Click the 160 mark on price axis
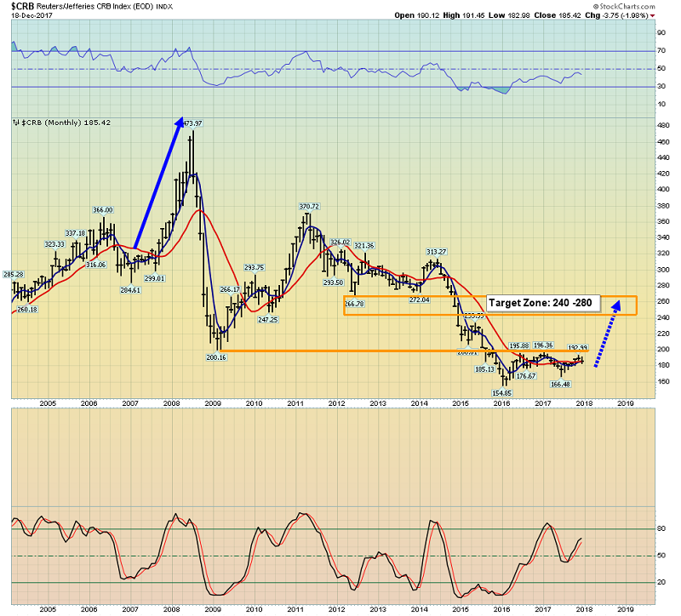The width and height of the screenshot is (681, 616). [663, 381]
